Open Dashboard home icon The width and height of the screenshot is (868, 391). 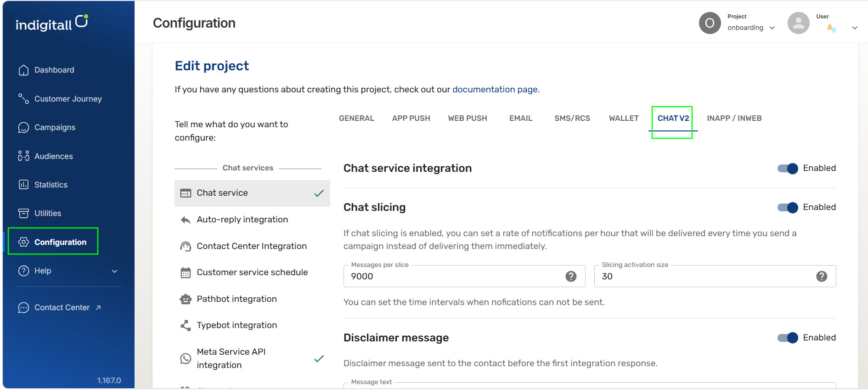(23, 70)
